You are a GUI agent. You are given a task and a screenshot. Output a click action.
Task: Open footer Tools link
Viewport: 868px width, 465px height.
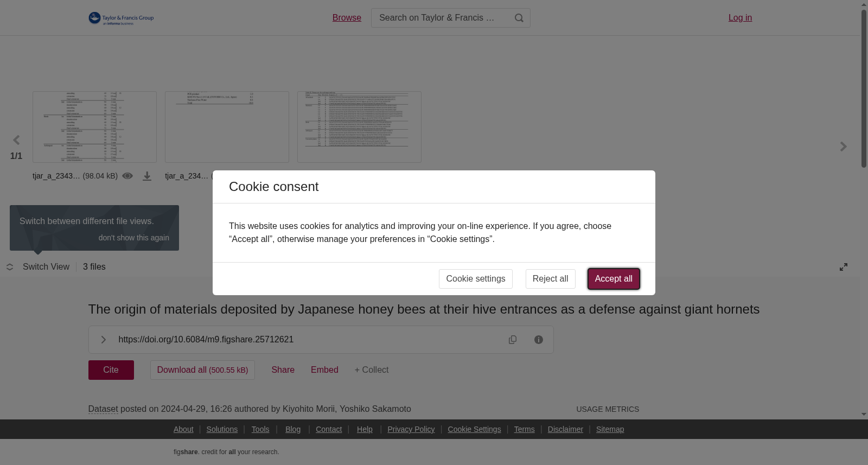click(x=260, y=429)
